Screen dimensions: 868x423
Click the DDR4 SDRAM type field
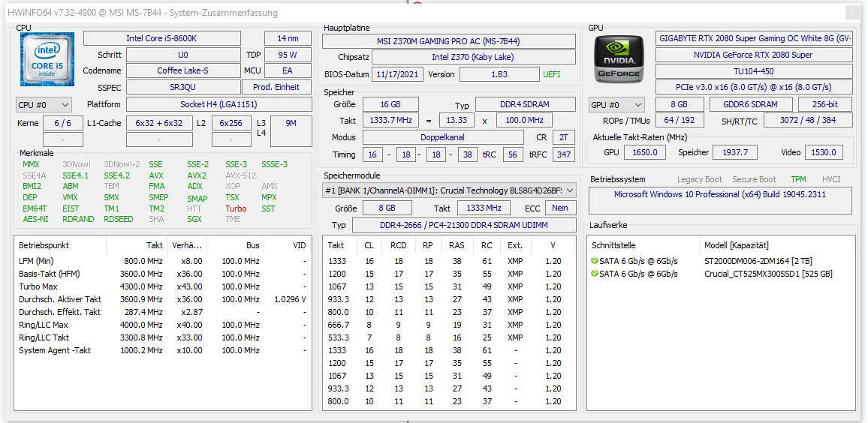pos(526,104)
